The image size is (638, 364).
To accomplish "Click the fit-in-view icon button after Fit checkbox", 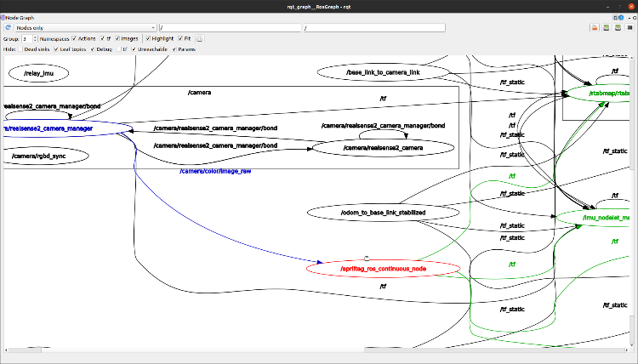I will click(x=199, y=38).
